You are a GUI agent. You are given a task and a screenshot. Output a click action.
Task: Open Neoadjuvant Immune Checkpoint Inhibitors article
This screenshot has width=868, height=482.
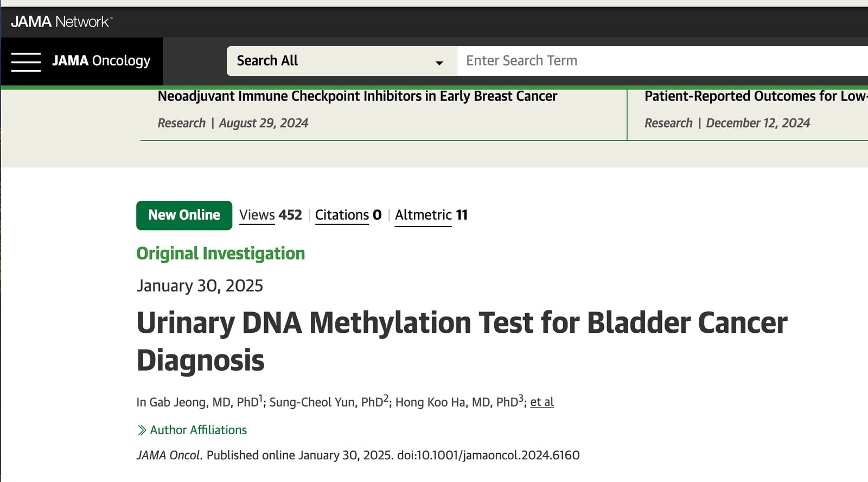tap(358, 97)
